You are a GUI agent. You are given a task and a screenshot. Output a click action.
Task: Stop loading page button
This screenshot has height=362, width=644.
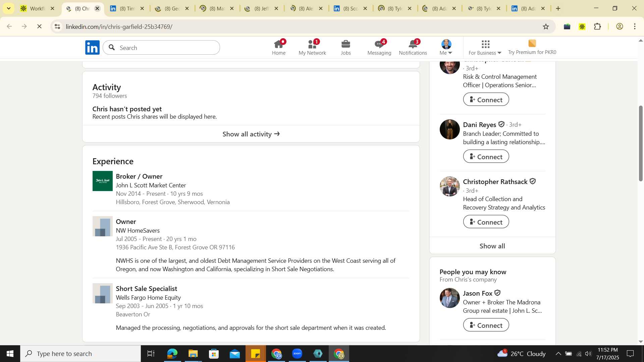39,26
